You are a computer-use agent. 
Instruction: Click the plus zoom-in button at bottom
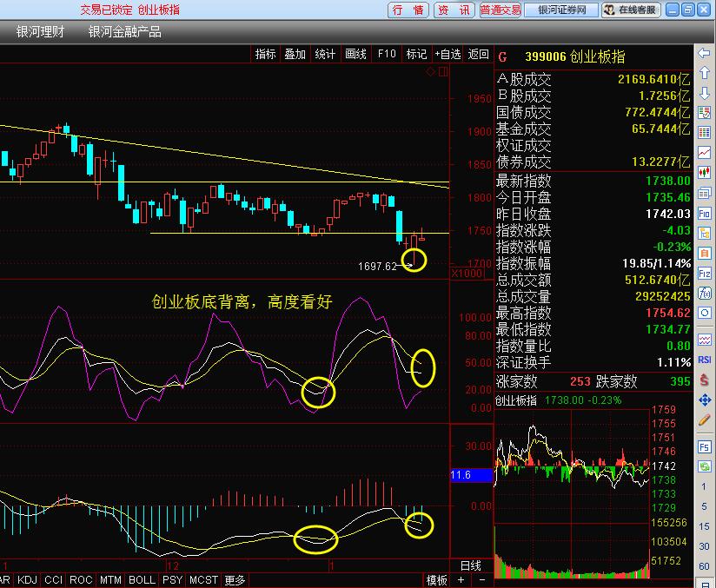(461, 580)
